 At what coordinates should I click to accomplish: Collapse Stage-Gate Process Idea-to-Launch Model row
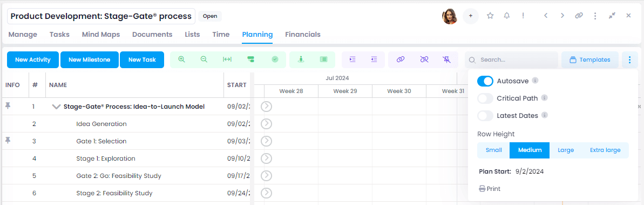click(x=56, y=107)
